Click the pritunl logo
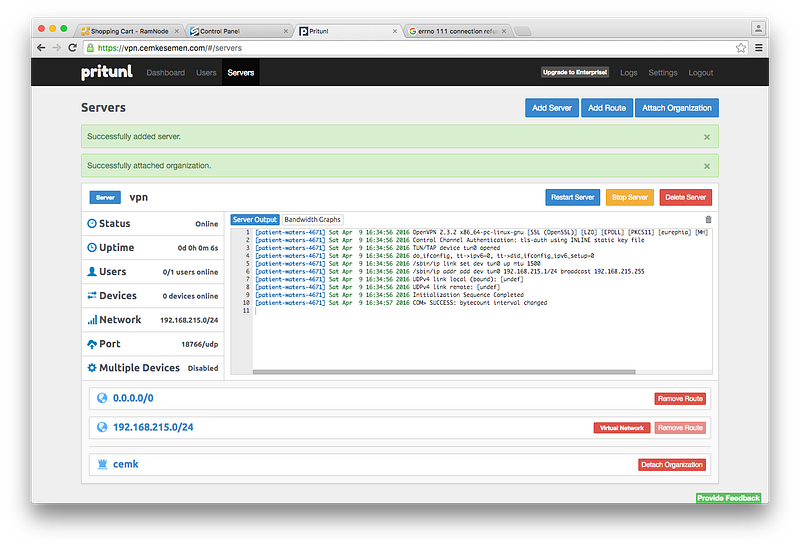Image resolution: width=800 pixels, height=548 pixels. tap(107, 72)
